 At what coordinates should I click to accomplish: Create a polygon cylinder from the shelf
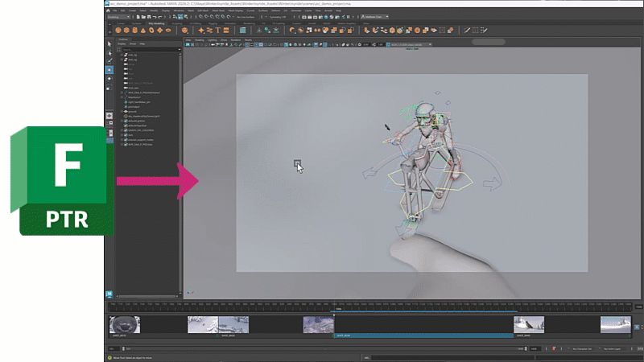tap(134, 31)
